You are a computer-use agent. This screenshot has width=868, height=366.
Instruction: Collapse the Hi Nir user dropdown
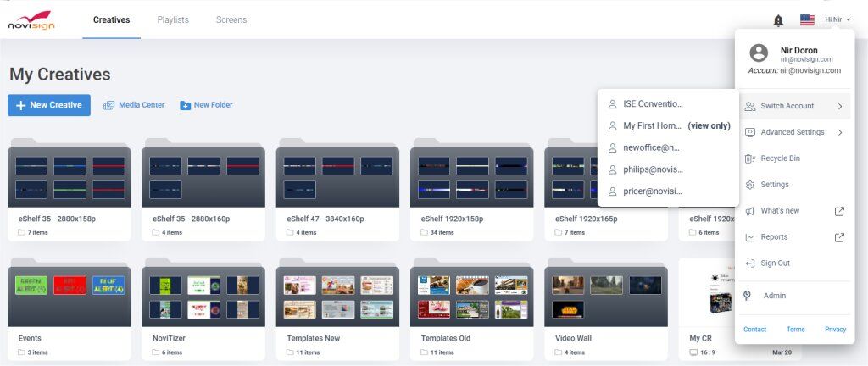[x=837, y=19]
